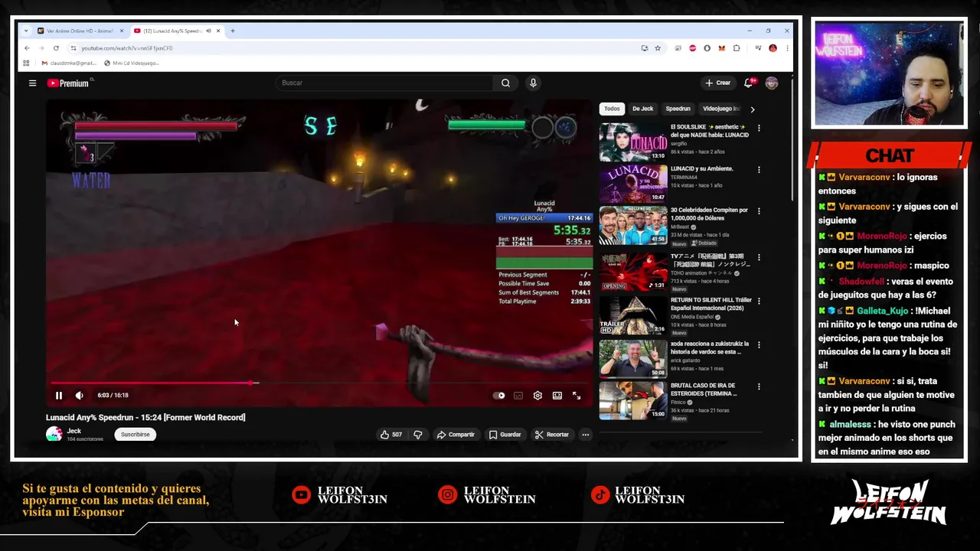Select the Videojuego filter chip
The width and height of the screenshot is (980, 551).
(x=720, y=109)
